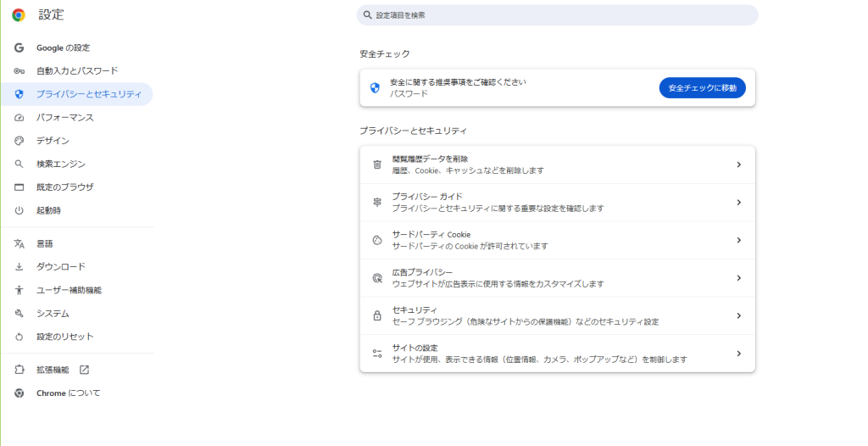Expand the サードパーティ Cookie row chevron

coord(738,240)
